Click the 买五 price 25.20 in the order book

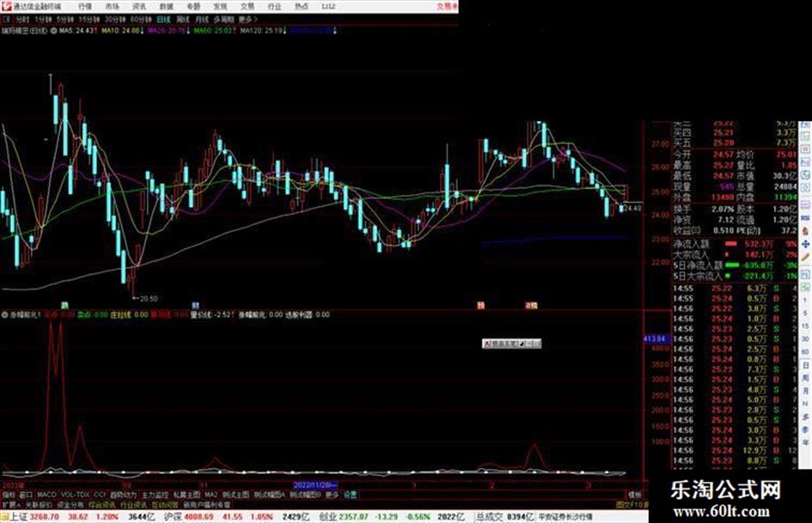(723, 143)
